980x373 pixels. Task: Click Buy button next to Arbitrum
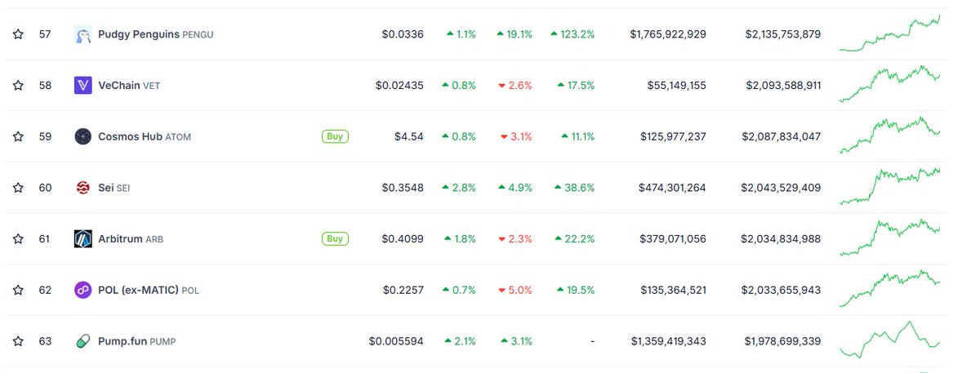pyautogui.click(x=335, y=239)
